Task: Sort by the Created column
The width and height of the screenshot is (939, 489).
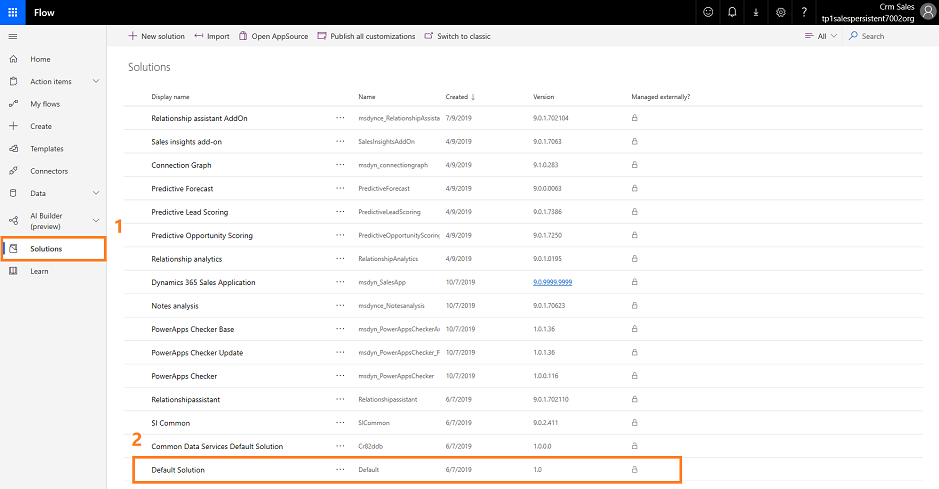Action: click(460, 96)
